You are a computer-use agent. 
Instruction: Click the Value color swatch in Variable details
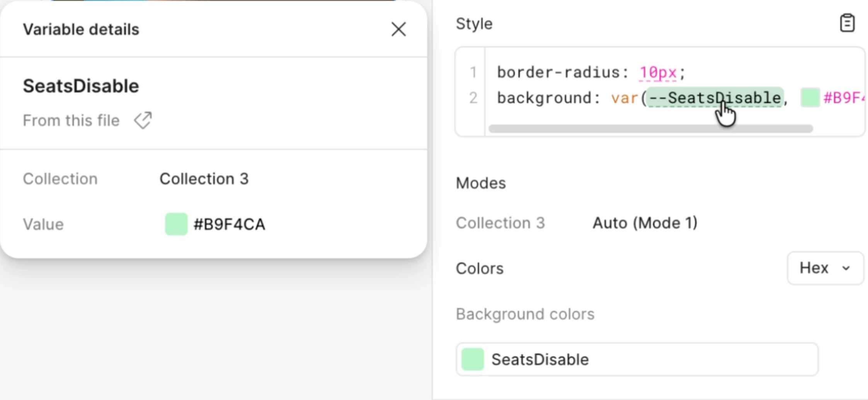pyautogui.click(x=176, y=224)
